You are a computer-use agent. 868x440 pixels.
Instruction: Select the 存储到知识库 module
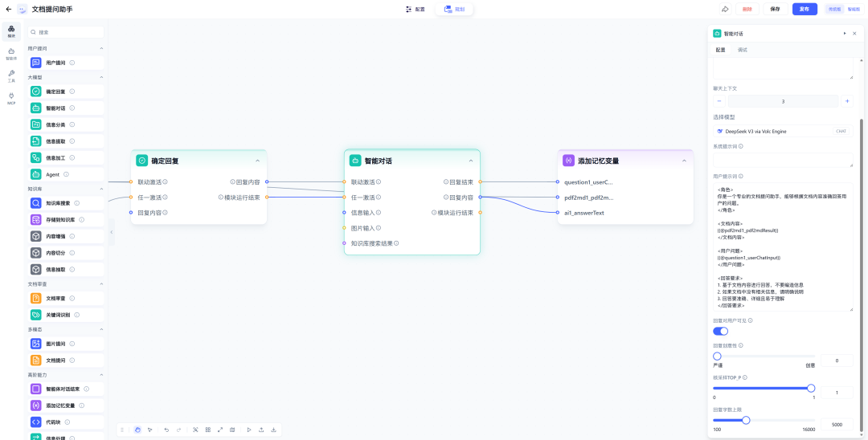pos(66,219)
